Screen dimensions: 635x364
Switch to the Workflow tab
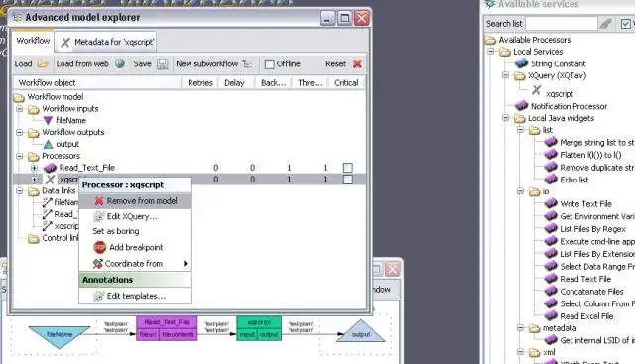click(x=33, y=41)
